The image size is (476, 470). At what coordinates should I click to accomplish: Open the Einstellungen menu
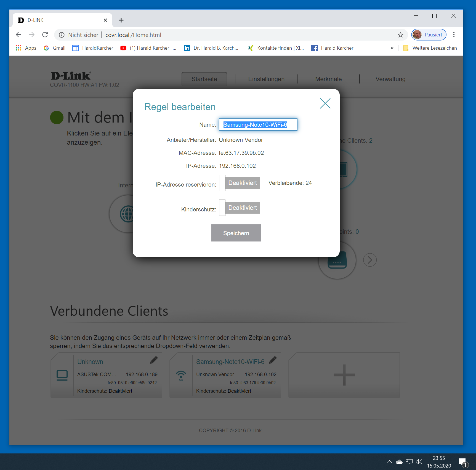pyautogui.click(x=266, y=79)
